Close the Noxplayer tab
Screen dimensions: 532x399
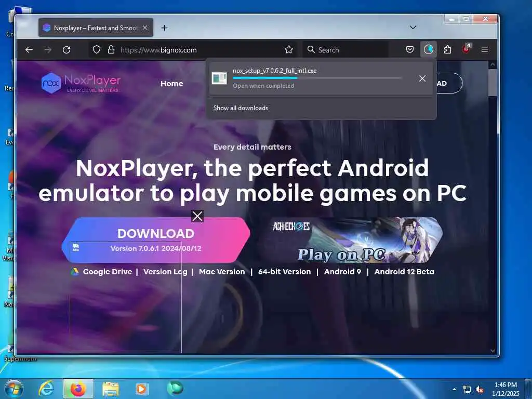pyautogui.click(x=145, y=28)
